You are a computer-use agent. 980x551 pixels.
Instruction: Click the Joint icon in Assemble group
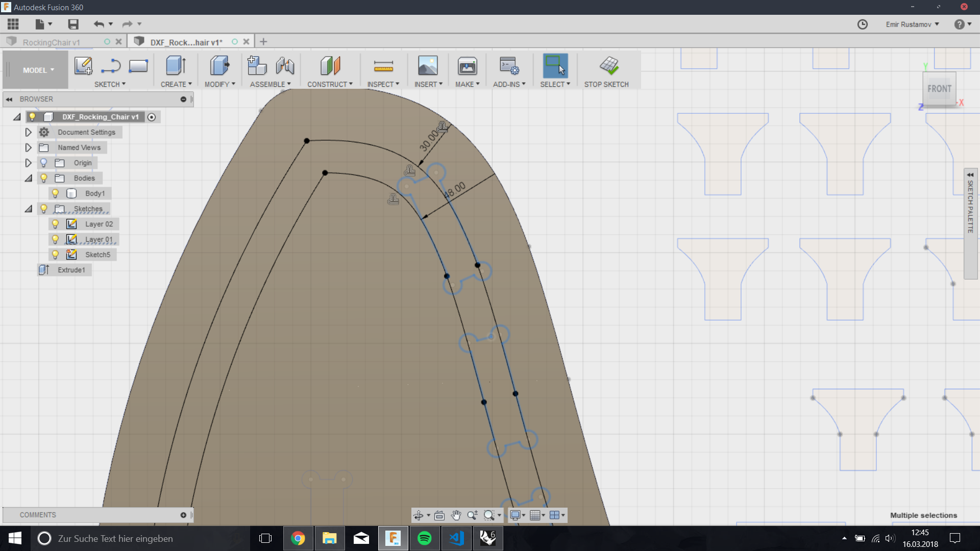(285, 66)
